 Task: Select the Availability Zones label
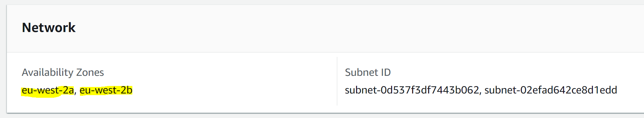tap(63, 72)
